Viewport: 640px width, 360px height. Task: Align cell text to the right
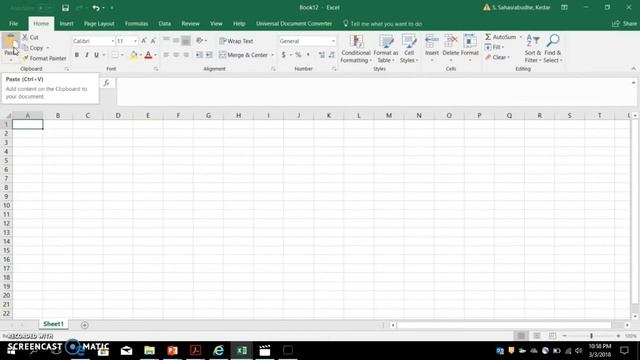tap(186, 55)
